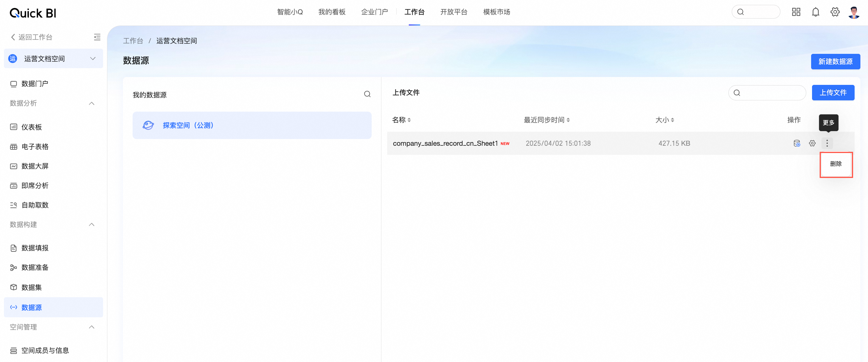Click the 运营文档空间 breadcrumb text
The image size is (868, 362).
tap(177, 41)
